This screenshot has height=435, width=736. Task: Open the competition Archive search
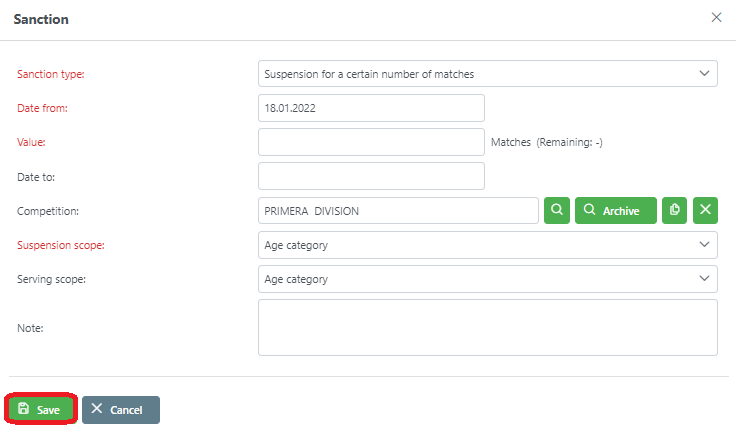pos(615,210)
